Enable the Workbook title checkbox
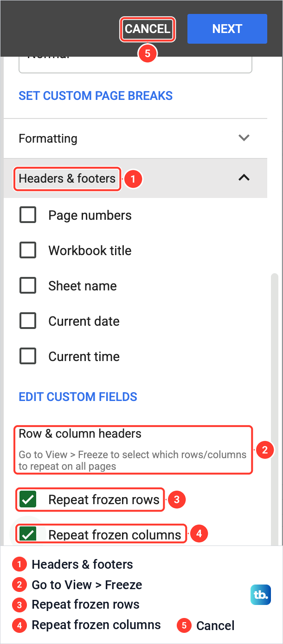Image resolution: width=283 pixels, height=644 pixels. tap(28, 250)
